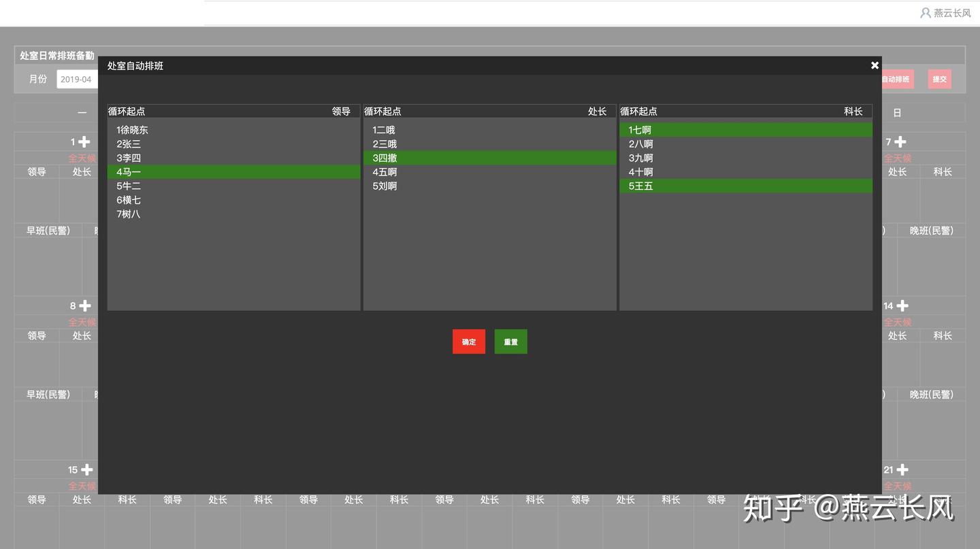The image size is (980, 549).
Task: Open the 月份 picker showing 2019-04
Action: pos(76,79)
